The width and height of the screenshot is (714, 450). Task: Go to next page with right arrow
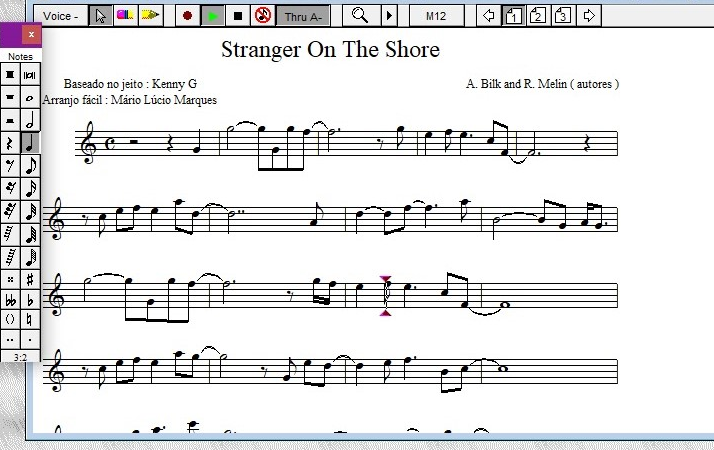(589, 15)
